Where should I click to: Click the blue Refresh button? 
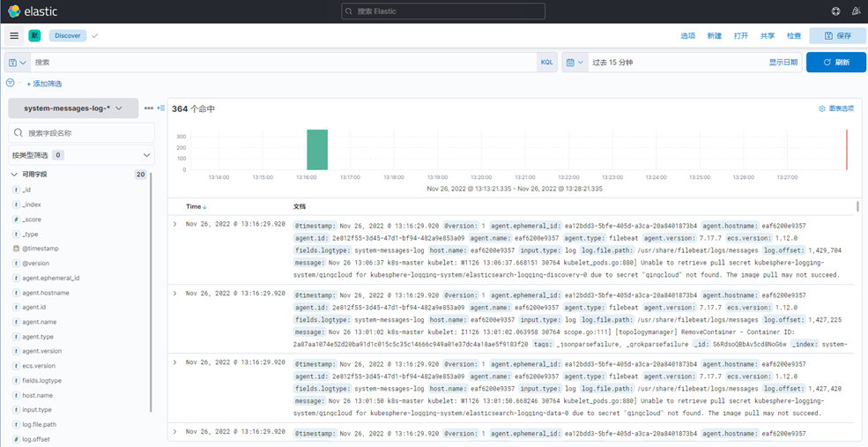[836, 63]
